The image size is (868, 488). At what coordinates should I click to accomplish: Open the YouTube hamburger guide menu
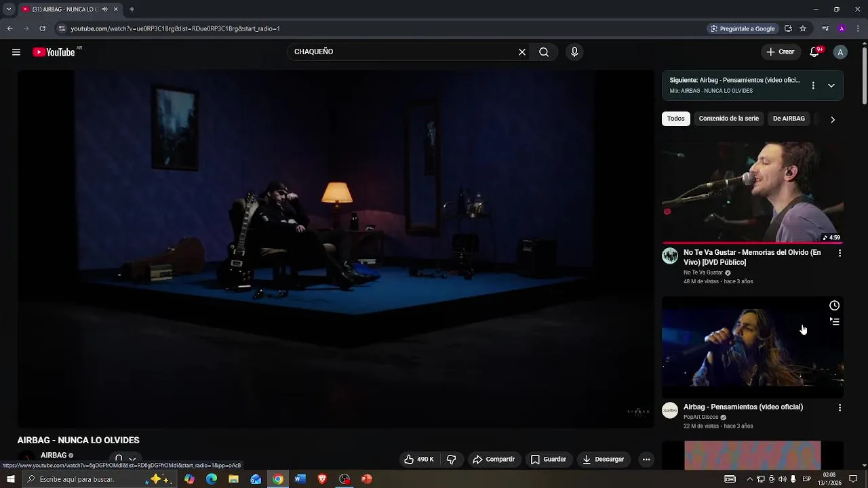pos(16,52)
